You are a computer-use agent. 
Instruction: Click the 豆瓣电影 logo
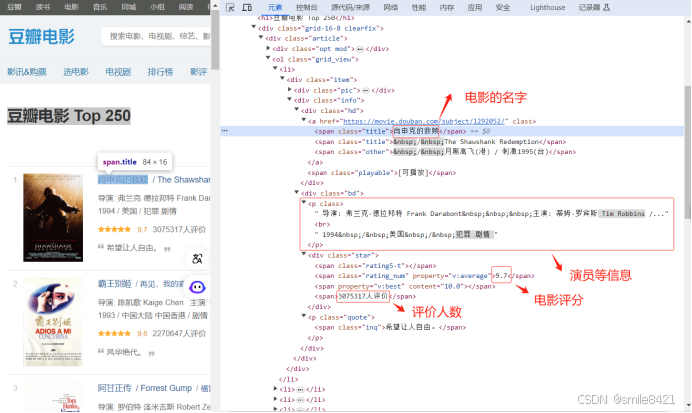point(41,37)
